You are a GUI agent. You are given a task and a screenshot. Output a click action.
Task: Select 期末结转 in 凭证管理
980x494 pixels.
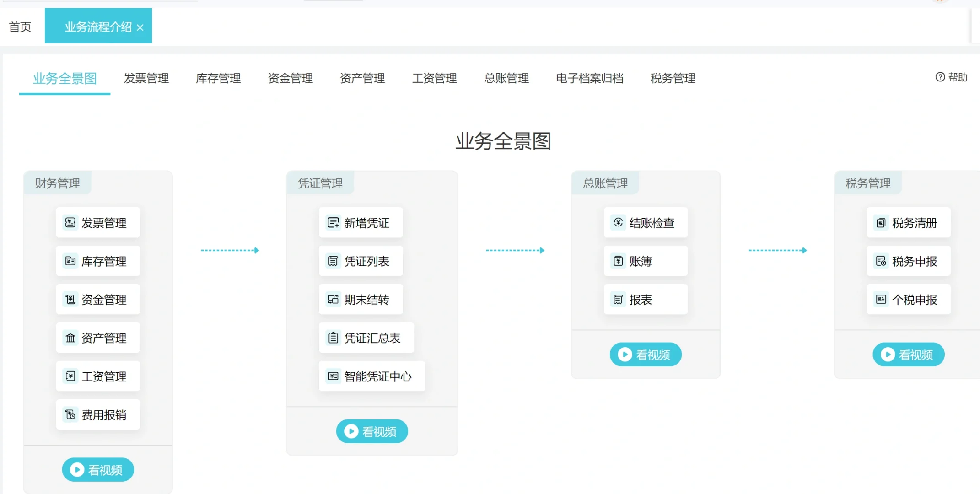coord(361,300)
